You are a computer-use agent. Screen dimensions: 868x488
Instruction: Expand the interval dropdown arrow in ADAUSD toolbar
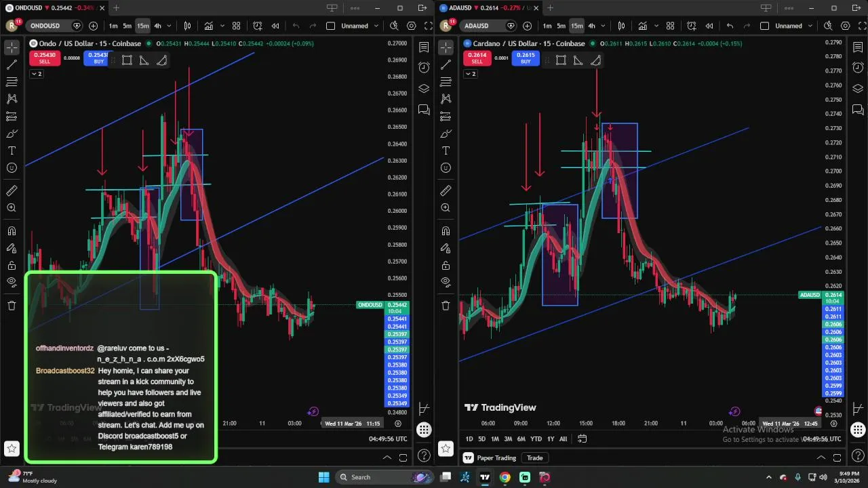(603, 26)
